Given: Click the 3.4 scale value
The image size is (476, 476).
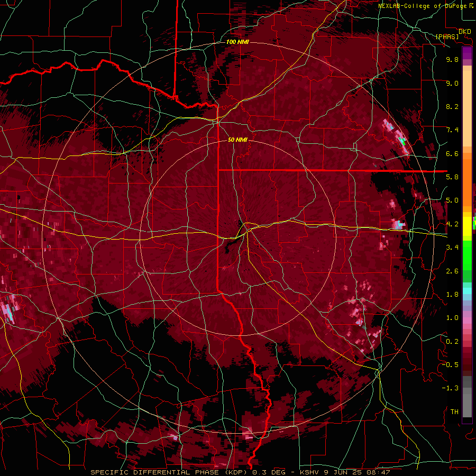Looking at the screenshot, I should (452, 248).
